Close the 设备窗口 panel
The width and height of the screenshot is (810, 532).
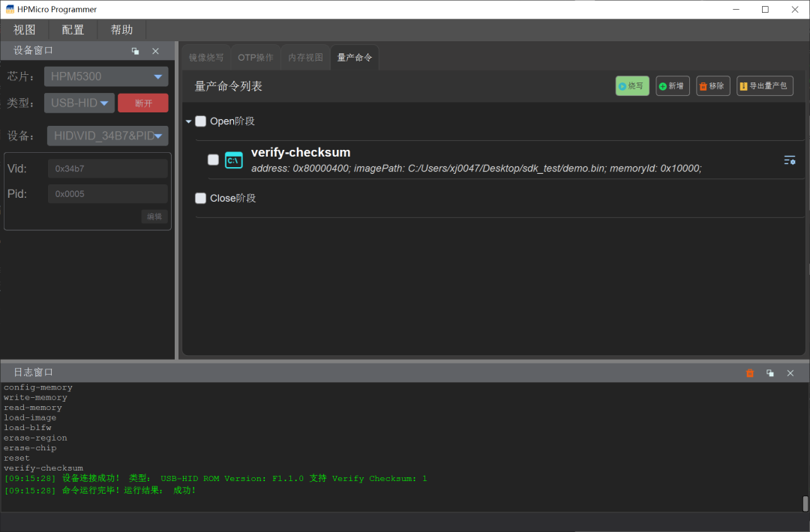coord(155,51)
